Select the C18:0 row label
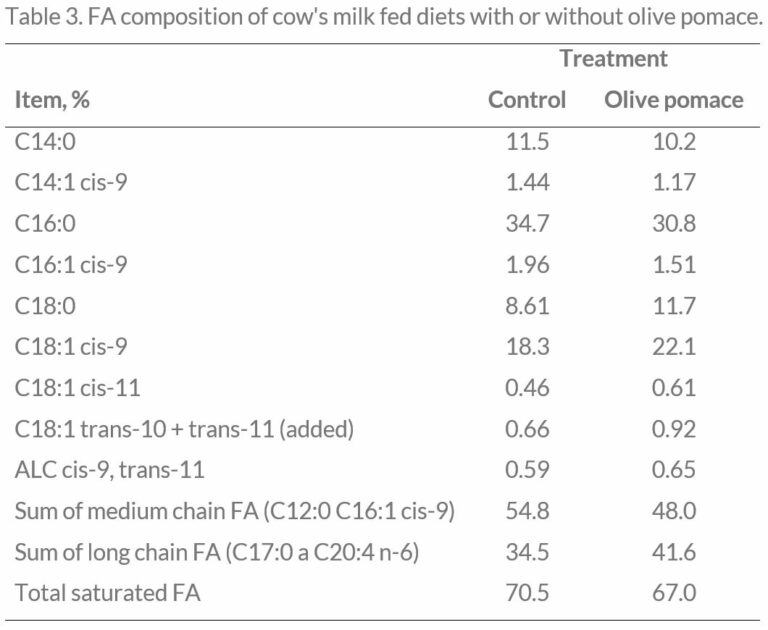Viewport: 768px width, 630px height. 45,306
